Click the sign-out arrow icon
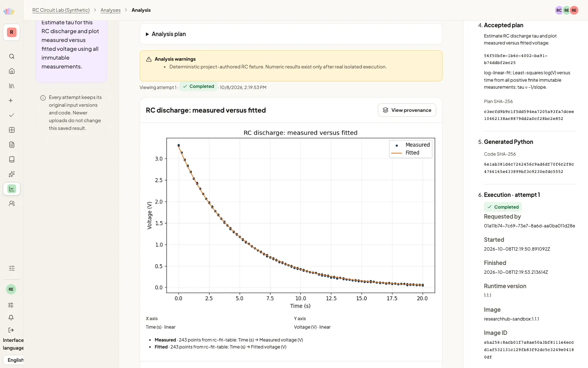 click(x=11, y=330)
